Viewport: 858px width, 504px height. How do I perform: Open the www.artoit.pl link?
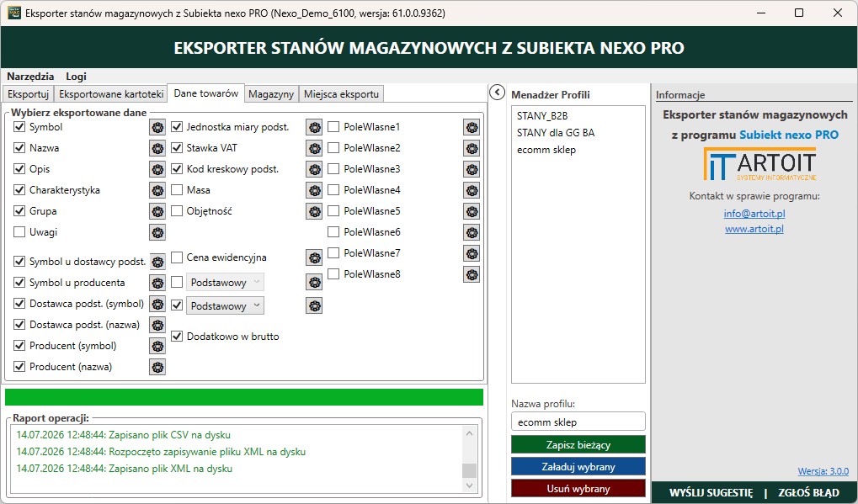[x=754, y=229]
